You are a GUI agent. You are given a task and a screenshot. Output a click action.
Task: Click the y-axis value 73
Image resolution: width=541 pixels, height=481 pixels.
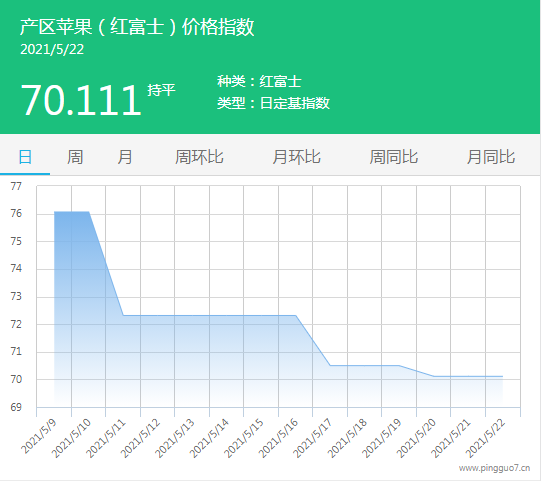(16, 296)
